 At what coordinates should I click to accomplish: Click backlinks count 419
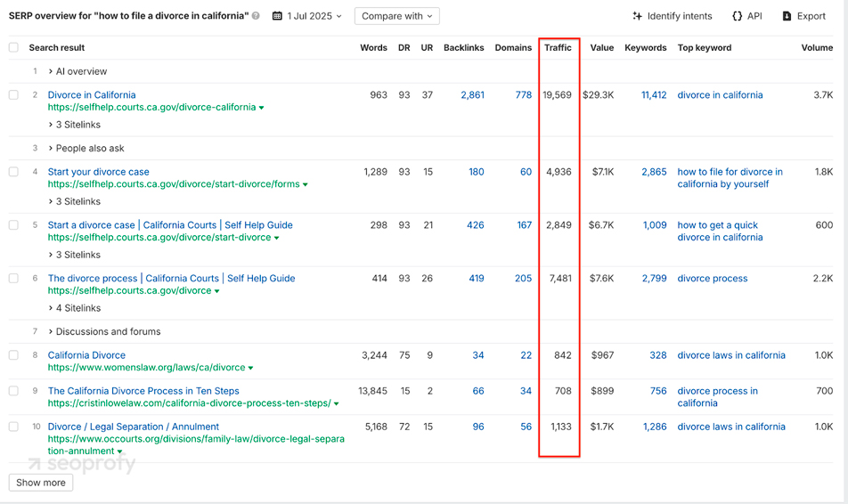(x=477, y=278)
